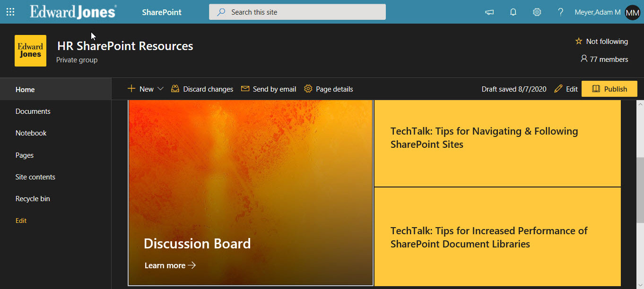
Task: Select Home in left navigation
Action: (x=56, y=89)
